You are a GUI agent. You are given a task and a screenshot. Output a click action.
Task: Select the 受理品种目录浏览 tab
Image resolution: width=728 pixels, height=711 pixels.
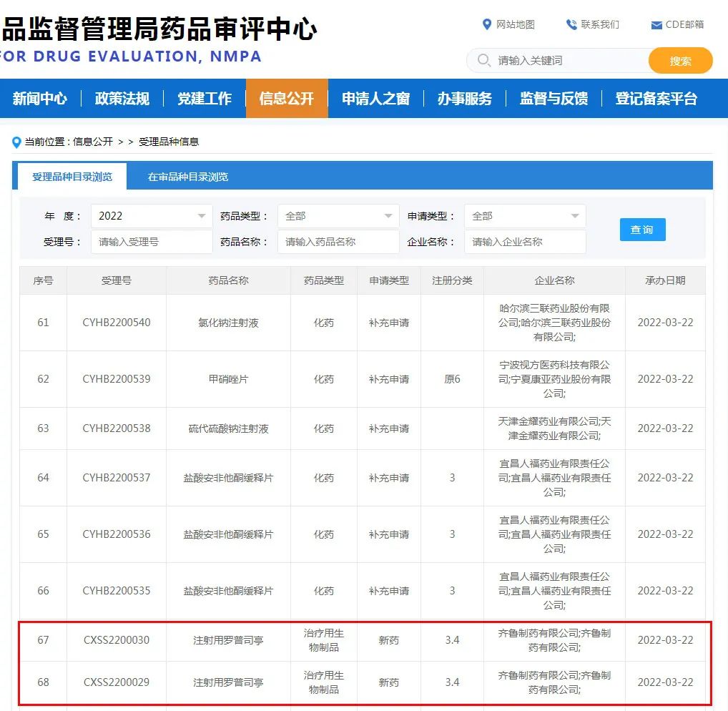(x=72, y=177)
